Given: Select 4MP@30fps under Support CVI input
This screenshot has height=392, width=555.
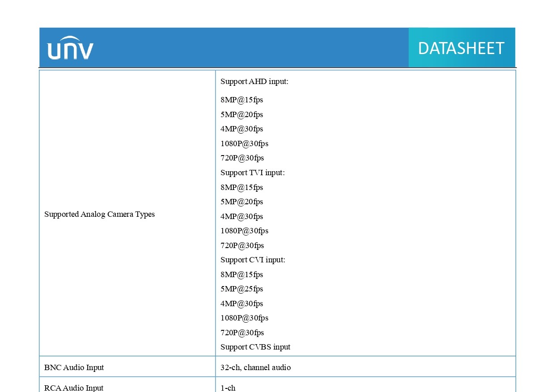Looking at the screenshot, I should [x=241, y=303].
